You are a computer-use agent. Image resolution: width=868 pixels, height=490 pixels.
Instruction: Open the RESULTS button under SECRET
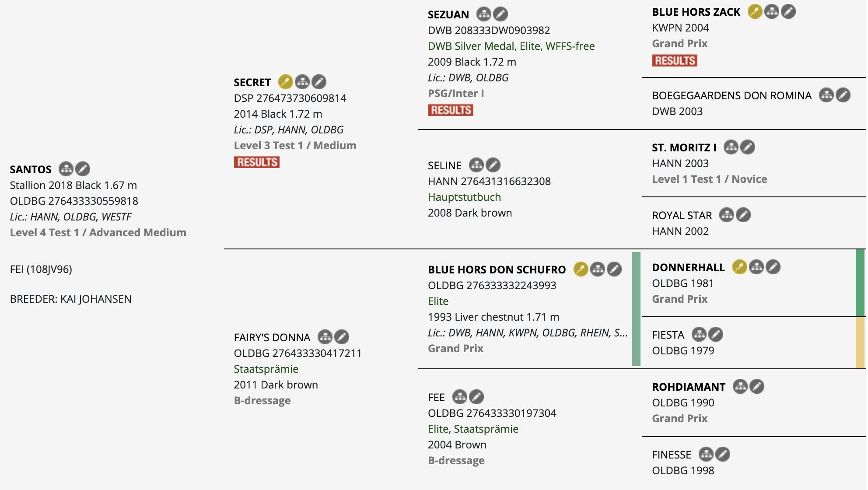tap(257, 162)
